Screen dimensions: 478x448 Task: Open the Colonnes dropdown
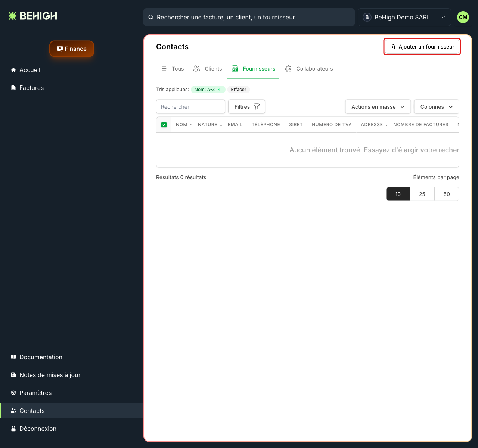pyautogui.click(x=437, y=107)
